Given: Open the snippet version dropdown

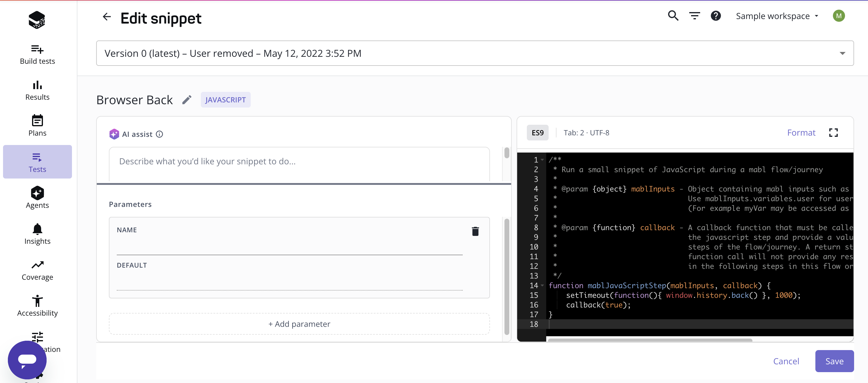Looking at the screenshot, I should (475, 53).
